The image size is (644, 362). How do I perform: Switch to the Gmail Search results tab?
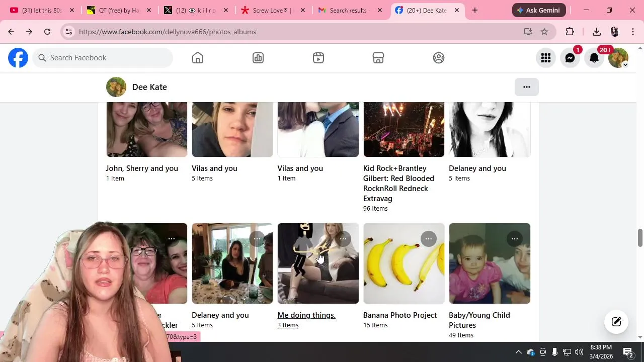[350, 10]
